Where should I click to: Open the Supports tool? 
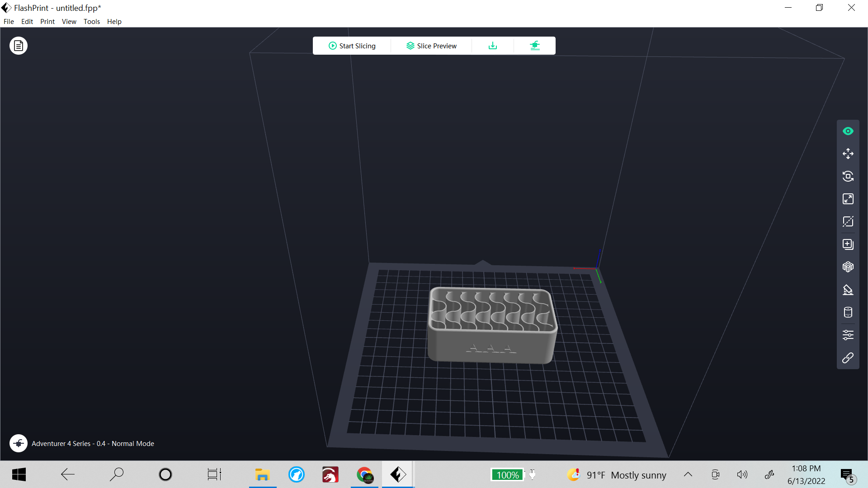pos(848,290)
